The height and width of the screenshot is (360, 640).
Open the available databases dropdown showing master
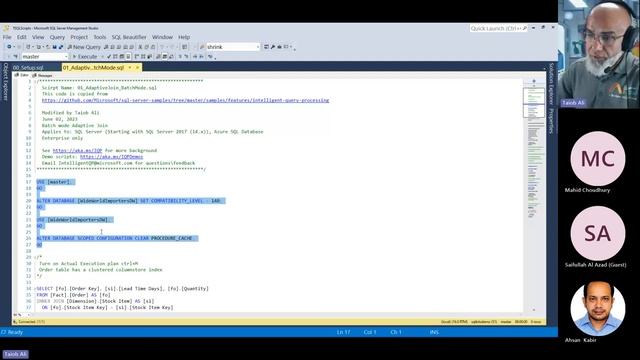44,57
